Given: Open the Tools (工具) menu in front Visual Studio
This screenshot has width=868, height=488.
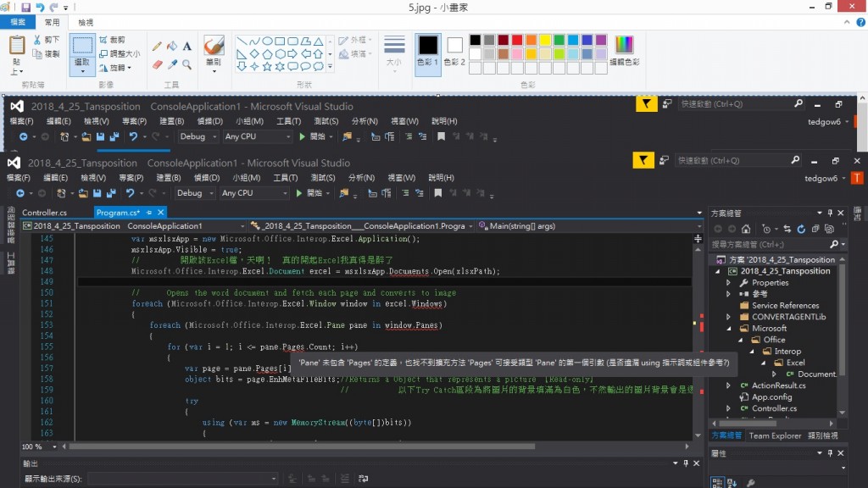Looking at the screenshot, I should coord(285,178).
